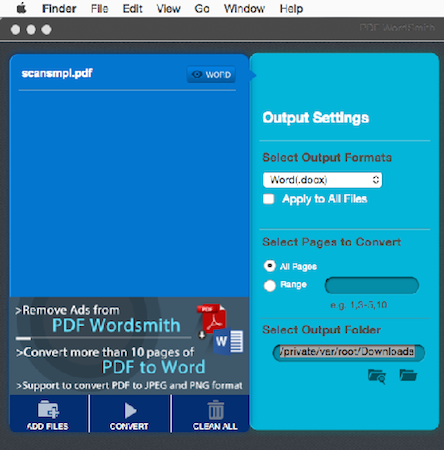Close the PDF WordSmith window

pos(15,30)
